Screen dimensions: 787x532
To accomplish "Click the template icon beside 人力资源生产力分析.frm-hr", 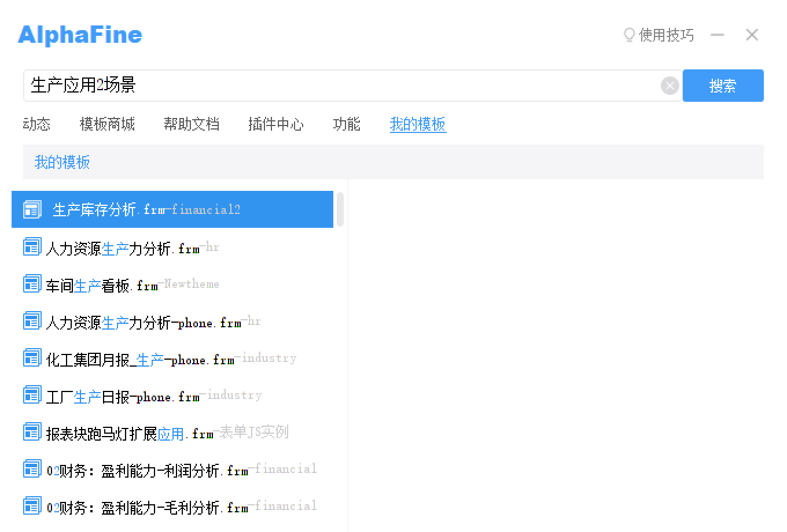I will pyautogui.click(x=32, y=246).
